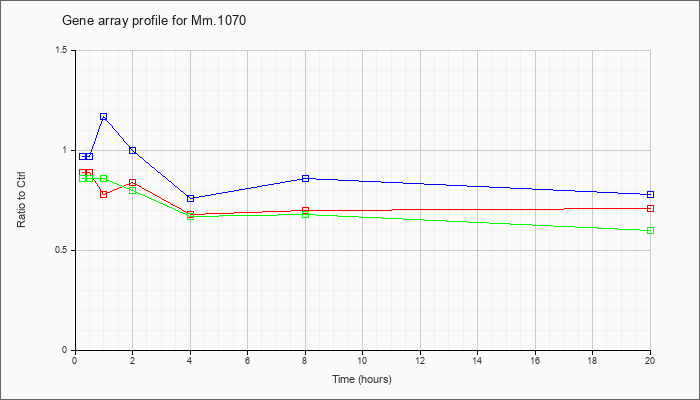Click the chart title Gene array profile for Mm.1070

tap(154, 21)
